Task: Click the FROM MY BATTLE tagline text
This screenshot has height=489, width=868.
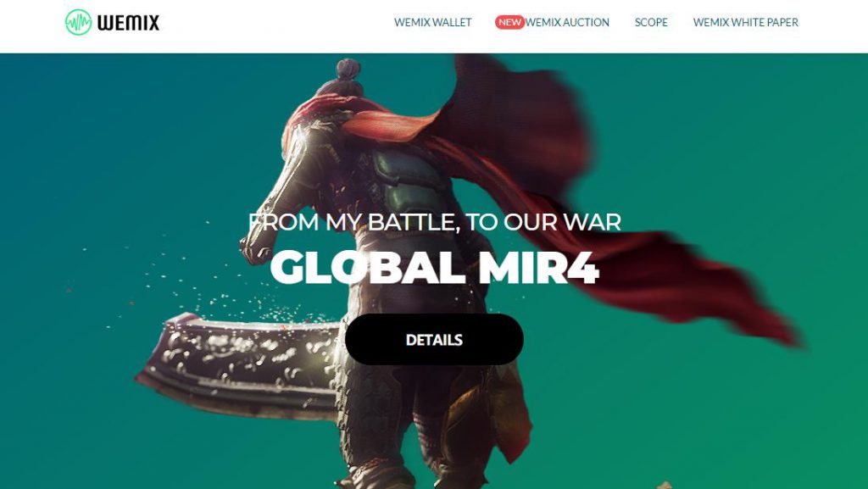Action: pyautogui.click(x=435, y=222)
